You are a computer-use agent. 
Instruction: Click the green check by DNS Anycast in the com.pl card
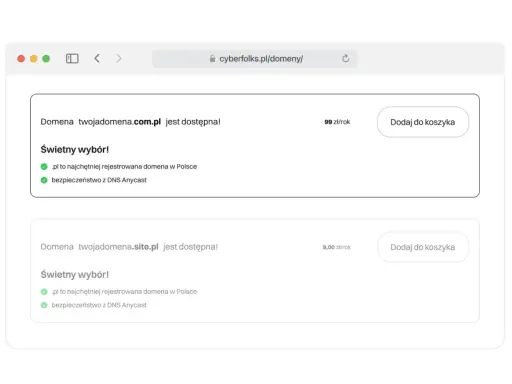pos(44,180)
